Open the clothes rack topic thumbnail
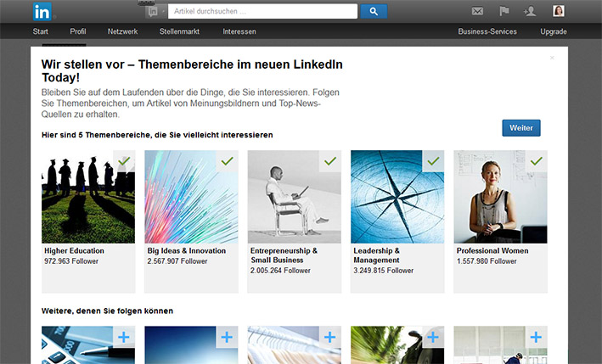 [x=295, y=345]
